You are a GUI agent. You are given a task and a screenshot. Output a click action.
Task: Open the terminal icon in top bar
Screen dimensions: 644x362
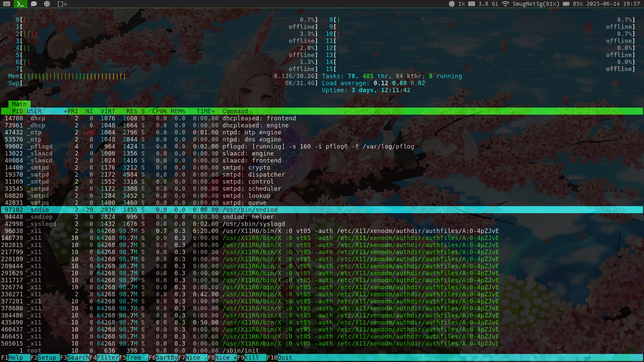(x=20, y=4)
